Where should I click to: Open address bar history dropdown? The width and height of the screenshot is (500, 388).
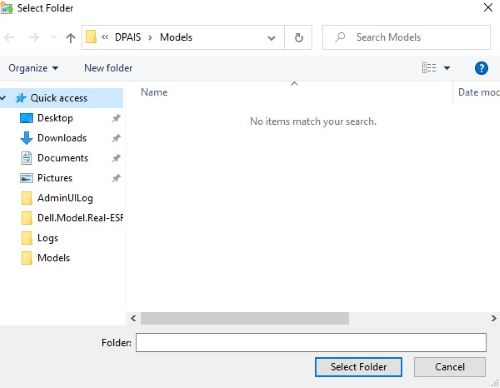coord(271,38)
